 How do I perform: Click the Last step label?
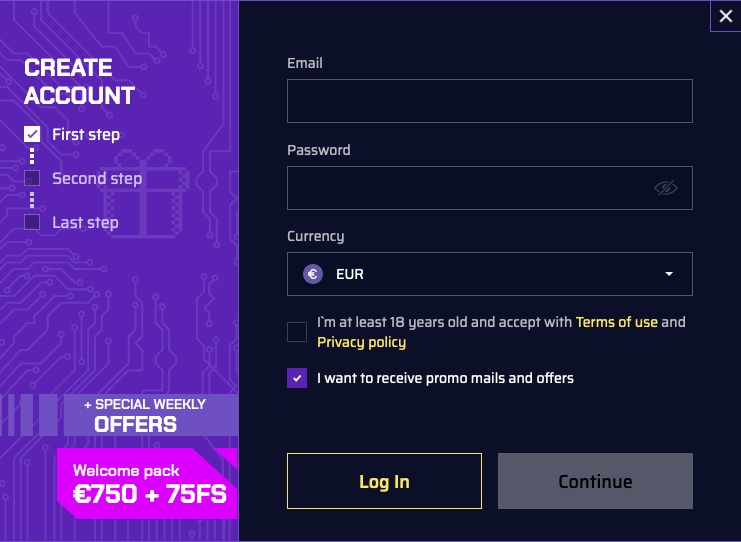[85, 222]
